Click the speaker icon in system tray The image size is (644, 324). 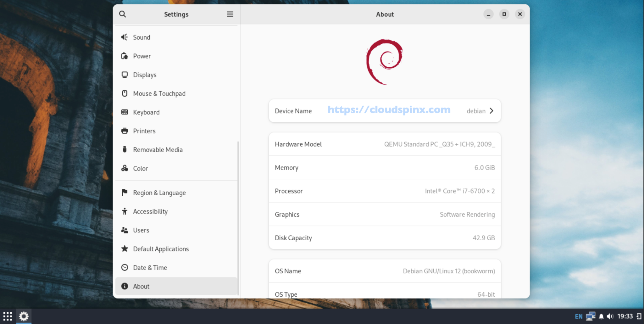coord(610,316)
